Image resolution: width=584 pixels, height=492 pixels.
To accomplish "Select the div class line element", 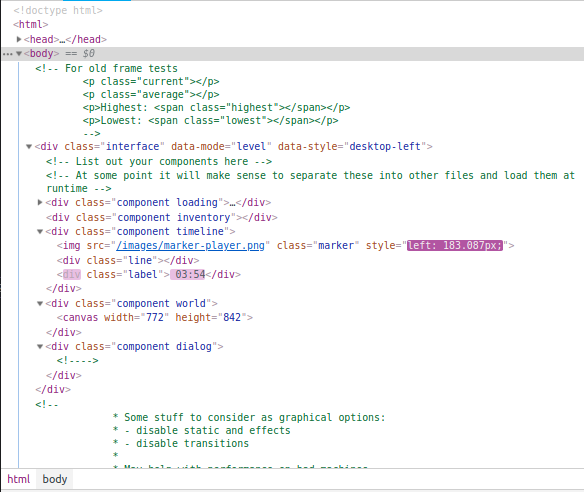I will [128, 260].
